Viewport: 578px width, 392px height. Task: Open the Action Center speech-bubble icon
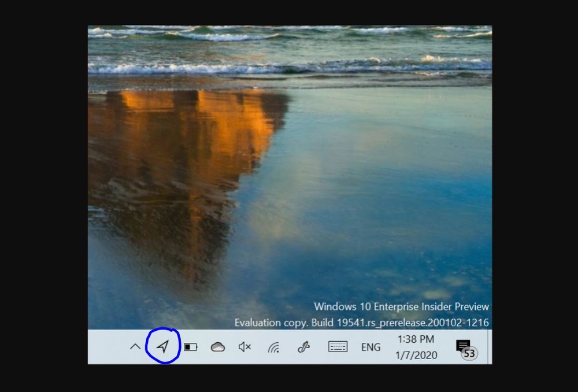(462, 345)
